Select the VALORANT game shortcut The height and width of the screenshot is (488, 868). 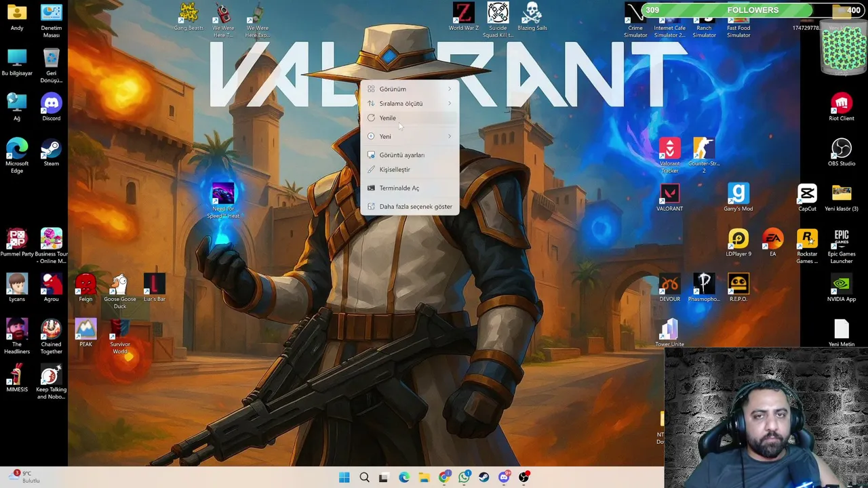[x=669, y=198]
